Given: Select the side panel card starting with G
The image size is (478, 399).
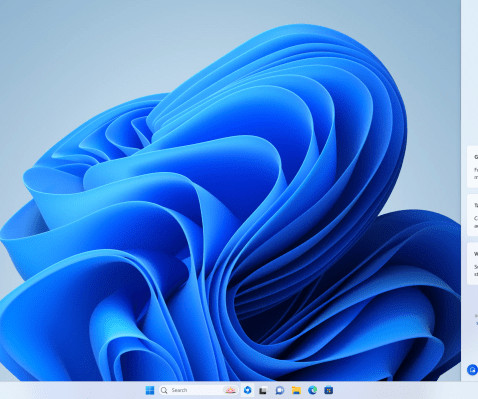Looking at the screenshot, I should (473, 167).
